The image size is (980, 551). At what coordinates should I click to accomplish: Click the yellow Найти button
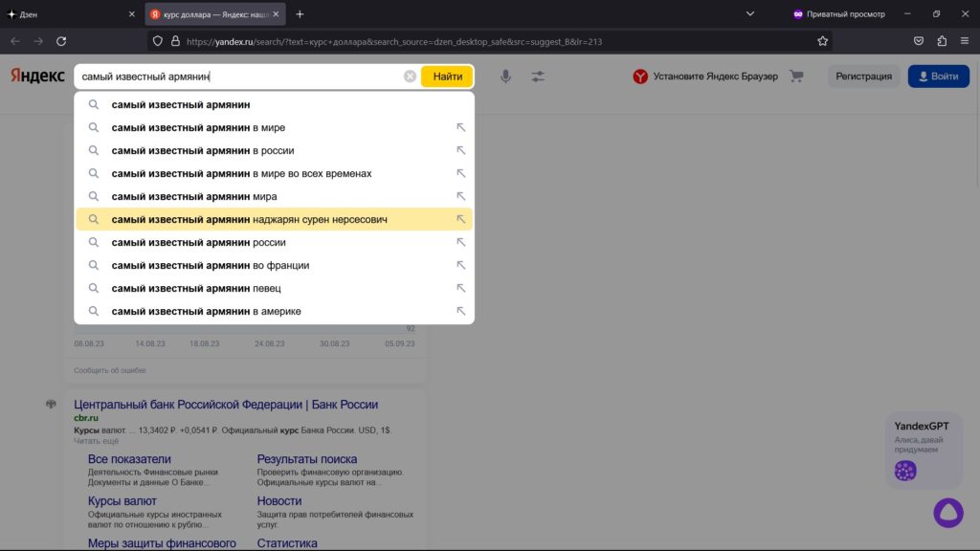point(448,77)
